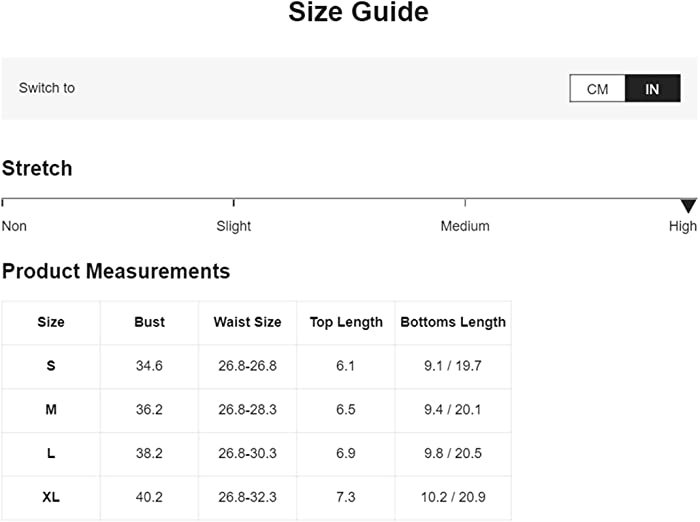Screen dimensions: 700x522
Task: Click the Non stretch label
Action: (14, 226)
